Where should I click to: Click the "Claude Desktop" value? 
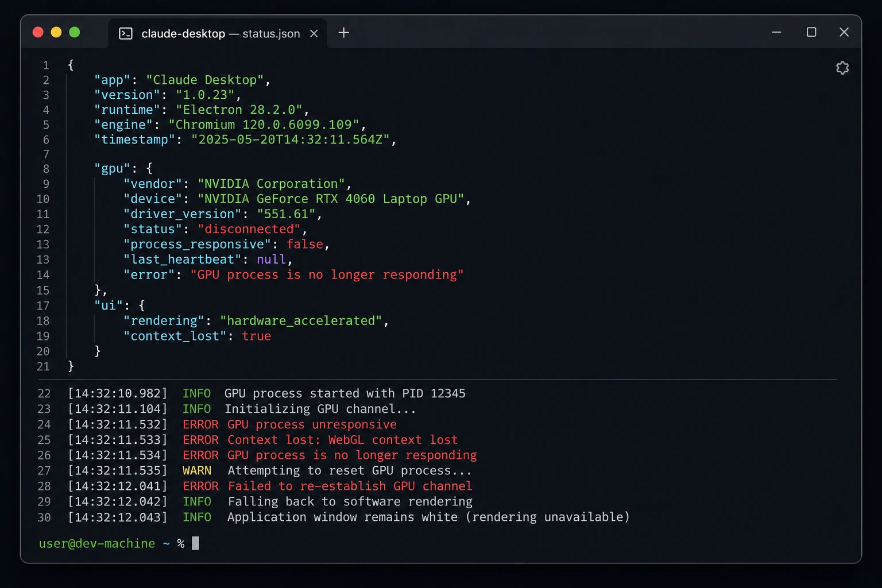(205, 80)
